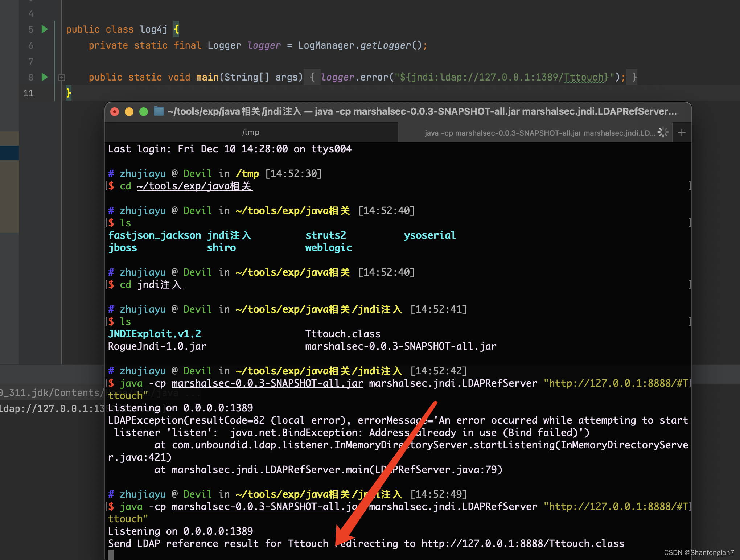Click the spinning activity indicator on tab
Viewport: 740px width, 560px height.
click(663, 132)
